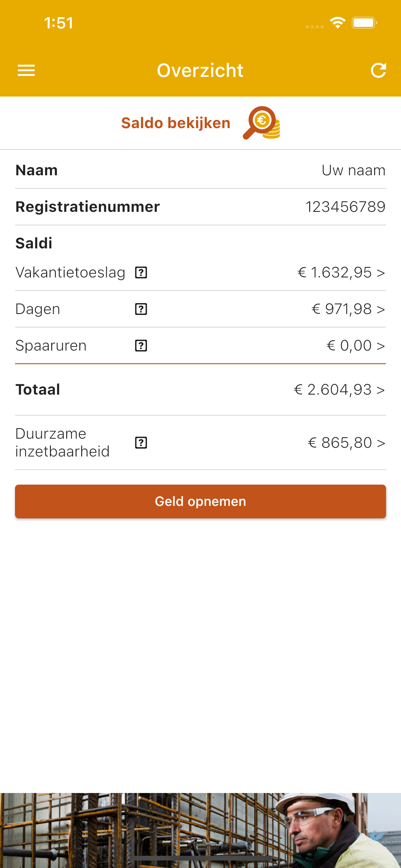Expand Duurzame inzetbaarheid amount € 865,80
The height and width of the screenshot is (868, 401).
346,442
